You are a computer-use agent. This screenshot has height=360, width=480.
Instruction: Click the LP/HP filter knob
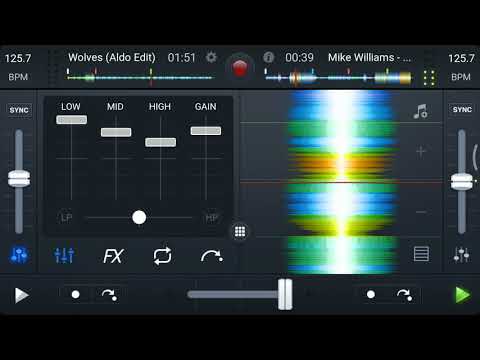139,217
